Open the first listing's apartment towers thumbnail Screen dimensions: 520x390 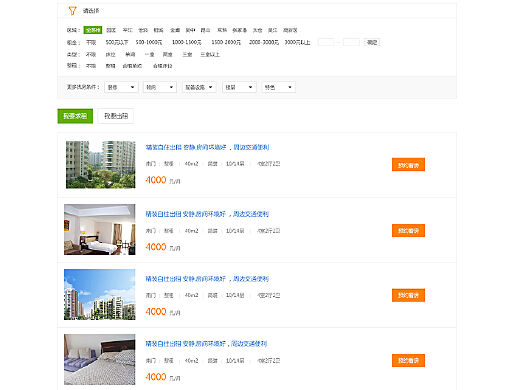pyautogui.click(x=100, y=164)
